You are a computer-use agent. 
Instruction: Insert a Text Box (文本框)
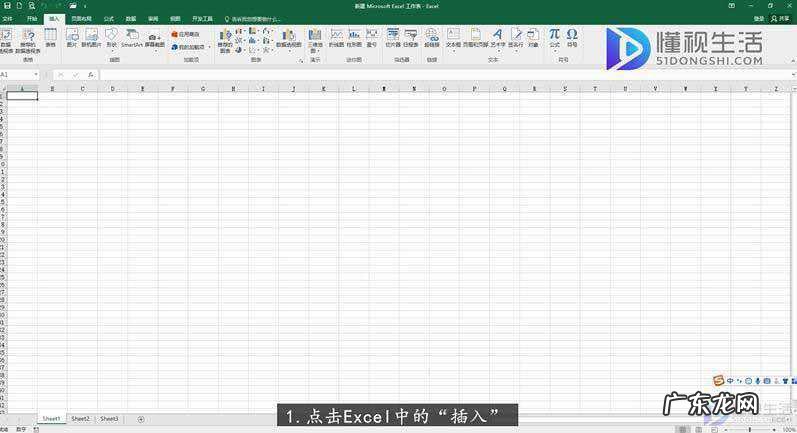point(453,39)
